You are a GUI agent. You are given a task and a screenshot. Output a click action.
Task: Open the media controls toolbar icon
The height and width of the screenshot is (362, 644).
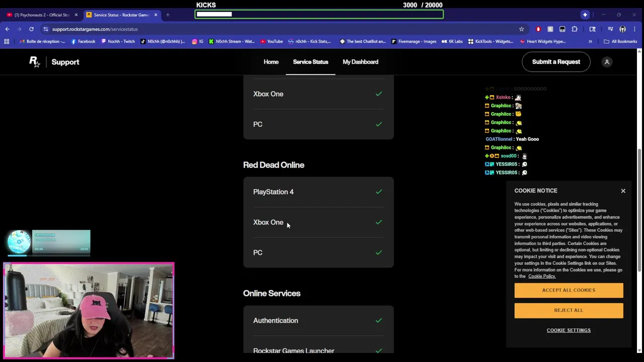click(x=610, y=29)
